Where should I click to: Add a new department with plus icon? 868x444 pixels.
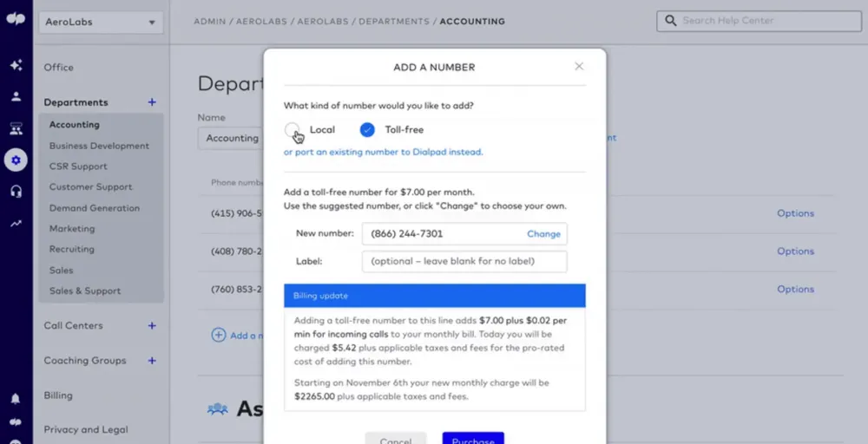click(152, 102)
